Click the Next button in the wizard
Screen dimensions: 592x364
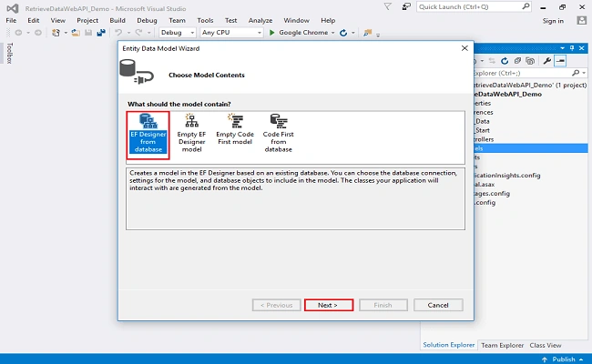[329, 305]
